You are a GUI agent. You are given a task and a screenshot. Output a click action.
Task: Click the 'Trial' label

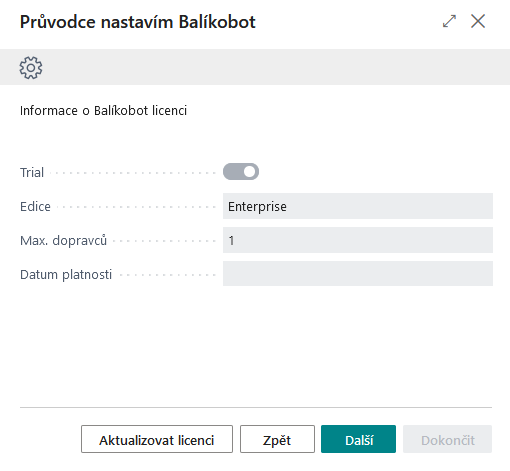tap(32, 172)
